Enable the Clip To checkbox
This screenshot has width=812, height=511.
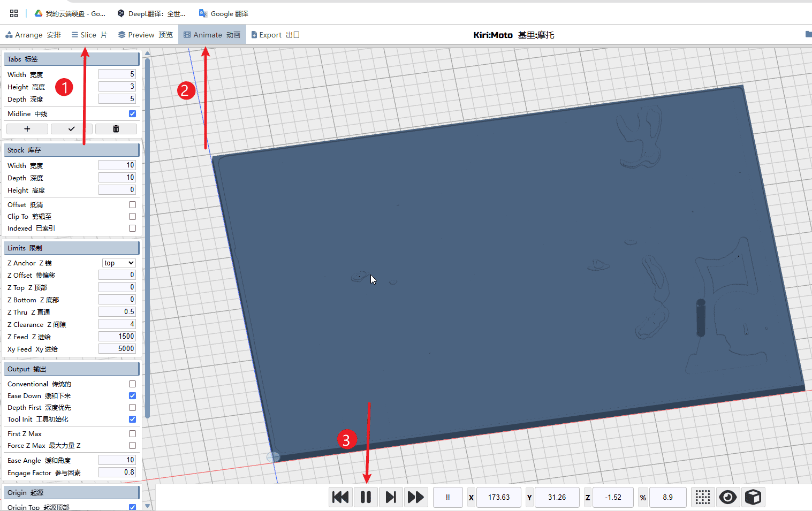click(132, 217)
